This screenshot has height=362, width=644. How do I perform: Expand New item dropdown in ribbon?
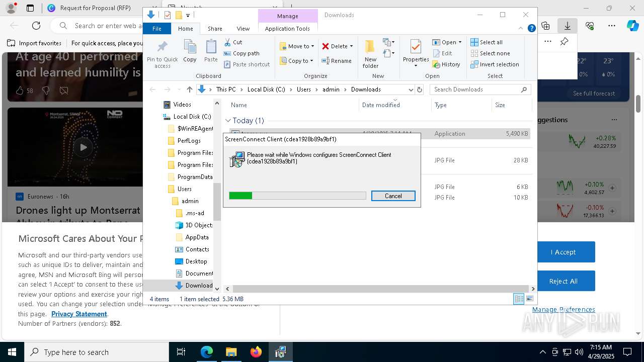click(388, 42)
